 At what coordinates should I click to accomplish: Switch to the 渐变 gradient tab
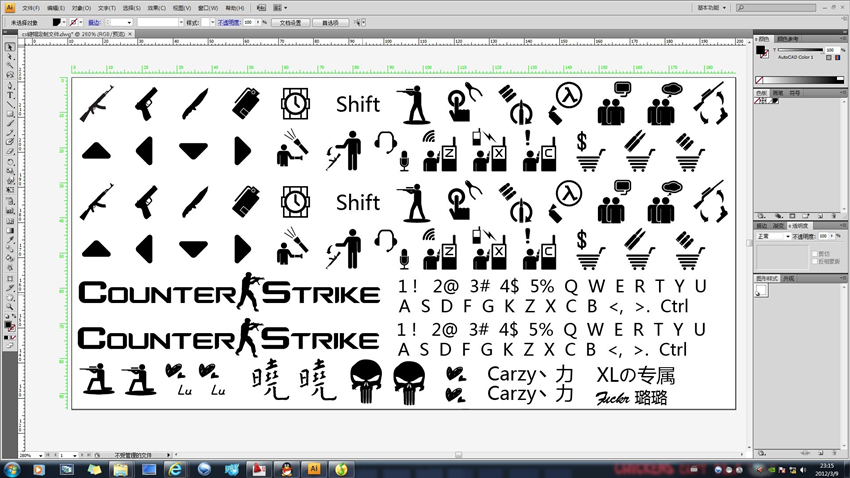778,225
